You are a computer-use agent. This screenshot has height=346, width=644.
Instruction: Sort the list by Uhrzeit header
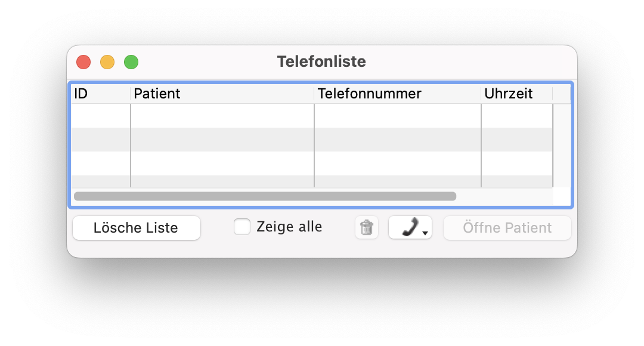516,94
